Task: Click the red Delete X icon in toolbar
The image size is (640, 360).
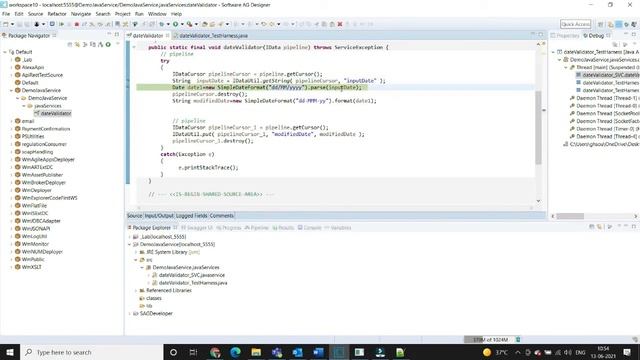Action: 340,24
